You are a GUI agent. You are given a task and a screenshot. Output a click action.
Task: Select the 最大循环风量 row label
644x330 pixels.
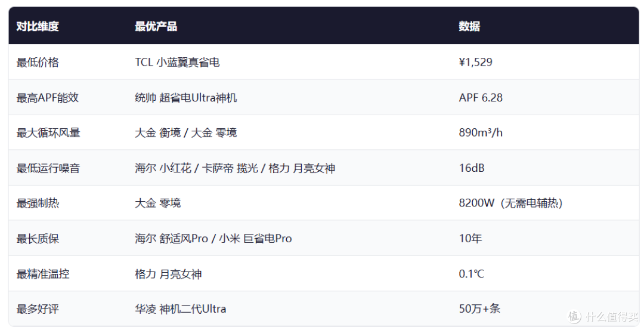click(x=48, y=132)
